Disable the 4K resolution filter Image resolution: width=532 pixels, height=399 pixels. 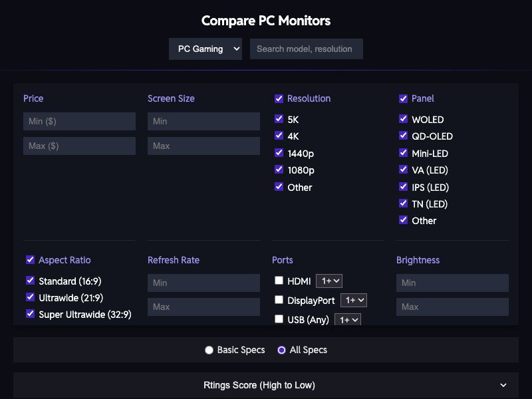point(279,136)
